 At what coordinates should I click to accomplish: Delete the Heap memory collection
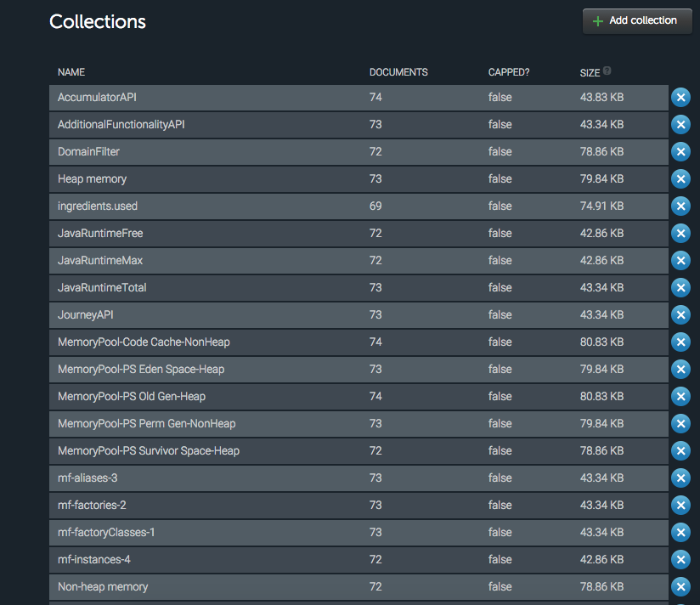[680, 179]
